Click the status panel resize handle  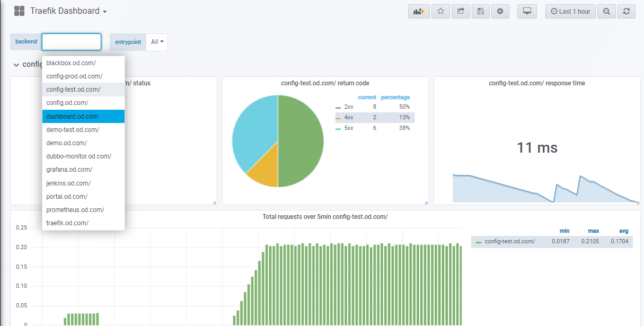tap(215, 202)
